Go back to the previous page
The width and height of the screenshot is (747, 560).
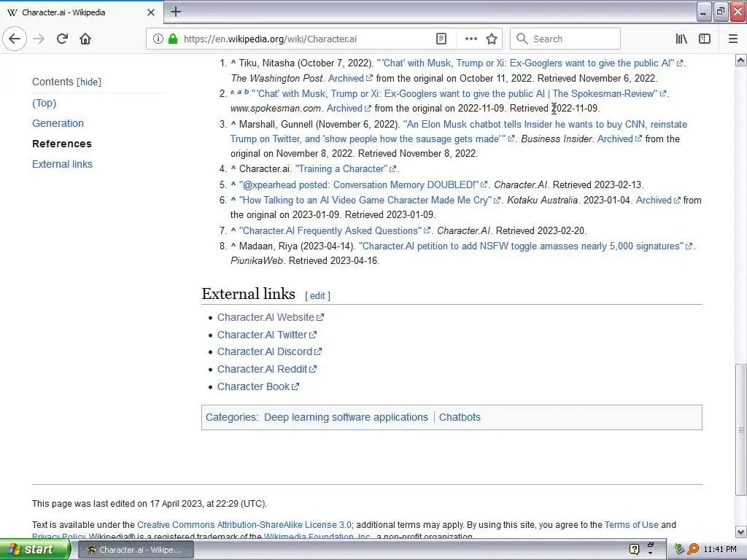click(x=15, y=39)
